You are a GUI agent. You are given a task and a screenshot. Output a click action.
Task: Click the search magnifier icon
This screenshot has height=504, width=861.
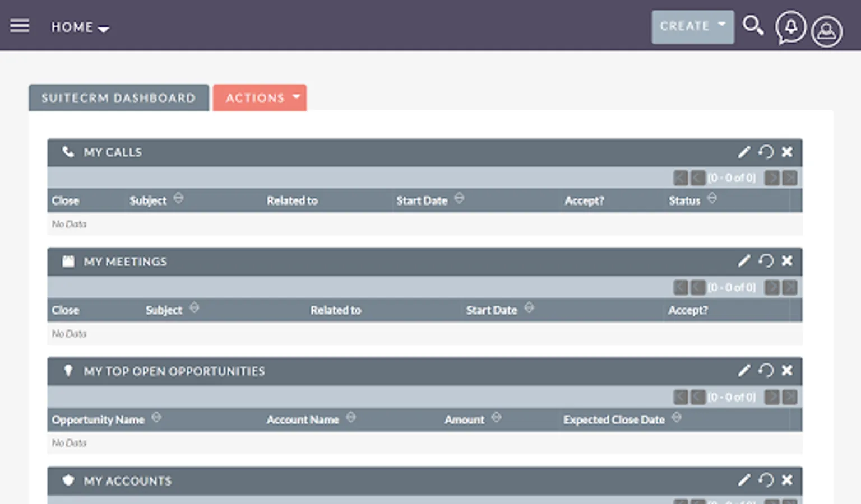tap(753, 25)
